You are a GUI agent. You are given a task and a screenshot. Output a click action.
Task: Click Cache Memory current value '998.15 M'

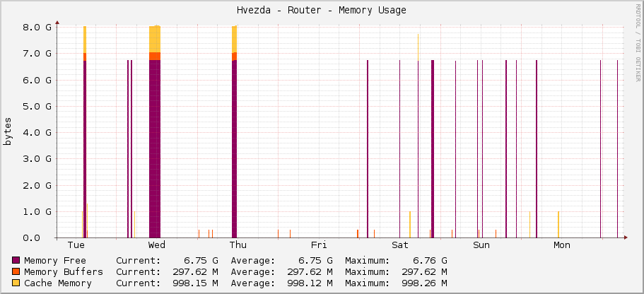(x=196, y=283)
